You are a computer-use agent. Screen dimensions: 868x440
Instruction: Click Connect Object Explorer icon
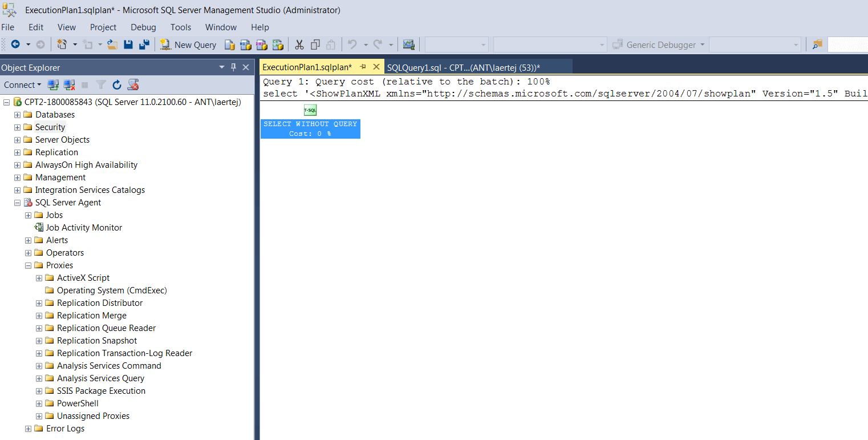pos(53,85)
